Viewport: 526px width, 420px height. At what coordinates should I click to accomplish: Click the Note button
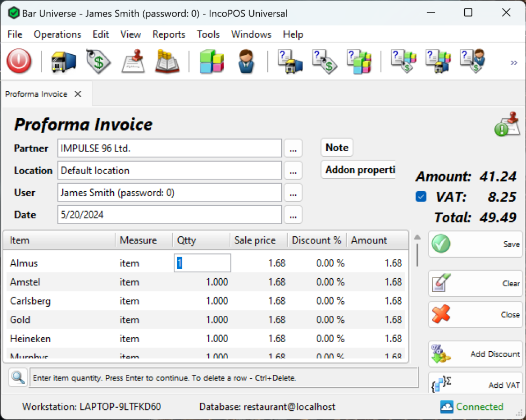(x=337, y=147)
